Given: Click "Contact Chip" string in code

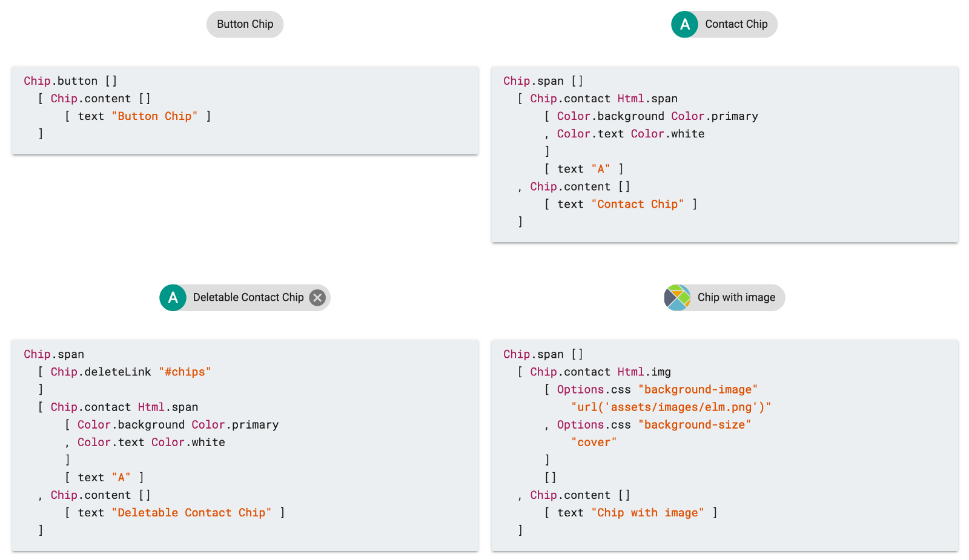Looking at the screenshot, I should point(637,205).
